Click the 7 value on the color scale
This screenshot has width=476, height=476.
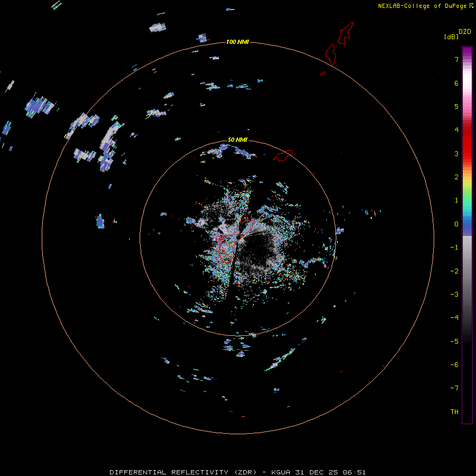tap(456, 59)
